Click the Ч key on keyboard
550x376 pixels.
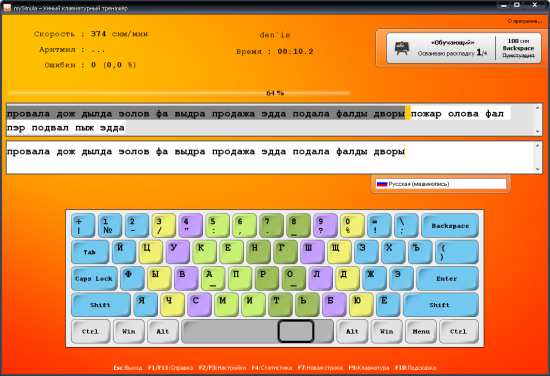point(173,305)
